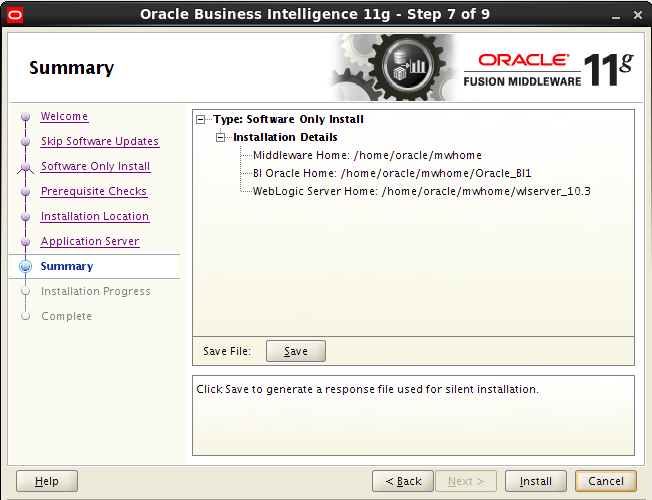Save the response file
652x500 pixels.
(296, 351)
